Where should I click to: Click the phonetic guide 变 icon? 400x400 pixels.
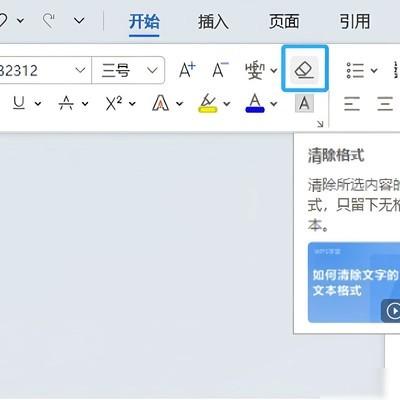[x=255, y=70]
